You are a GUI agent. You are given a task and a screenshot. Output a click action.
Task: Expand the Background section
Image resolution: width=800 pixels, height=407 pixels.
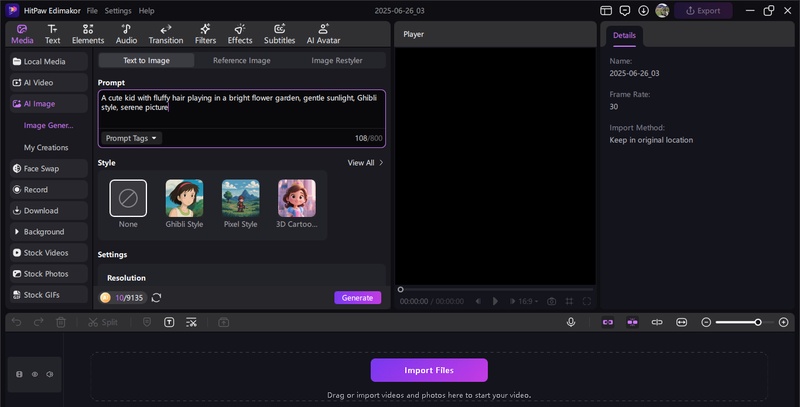click(48, 232)
